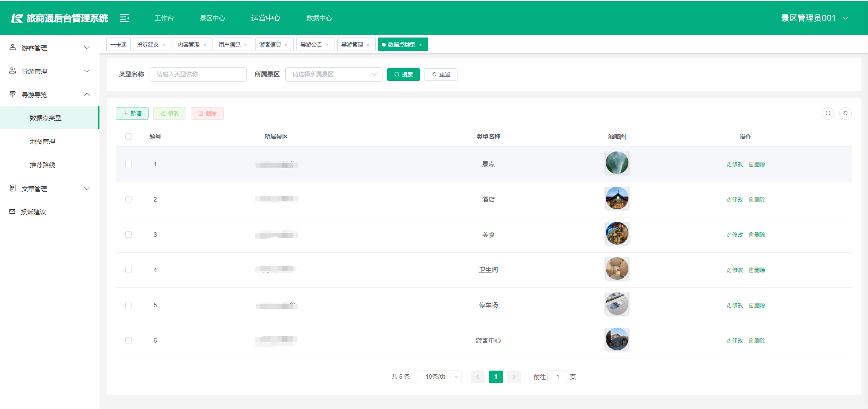Close the 游客信息 tab
Screen dimensions: 868x409
click(286, 45)
